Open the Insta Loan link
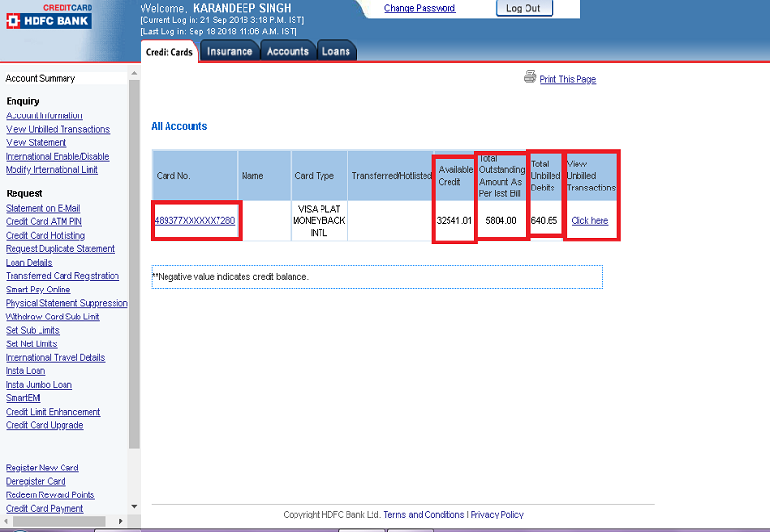770x532 pixels. point(26,371)
